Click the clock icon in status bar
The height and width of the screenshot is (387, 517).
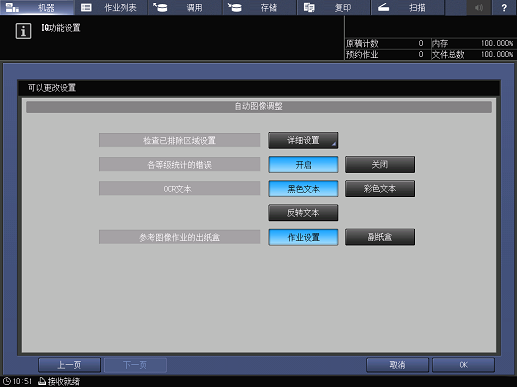coord(7,381)
